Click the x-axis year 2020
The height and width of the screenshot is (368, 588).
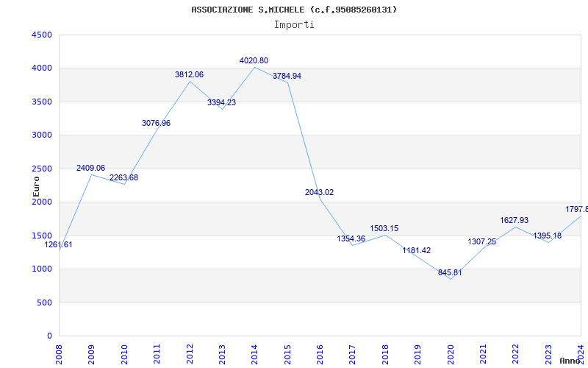(451, 354)
